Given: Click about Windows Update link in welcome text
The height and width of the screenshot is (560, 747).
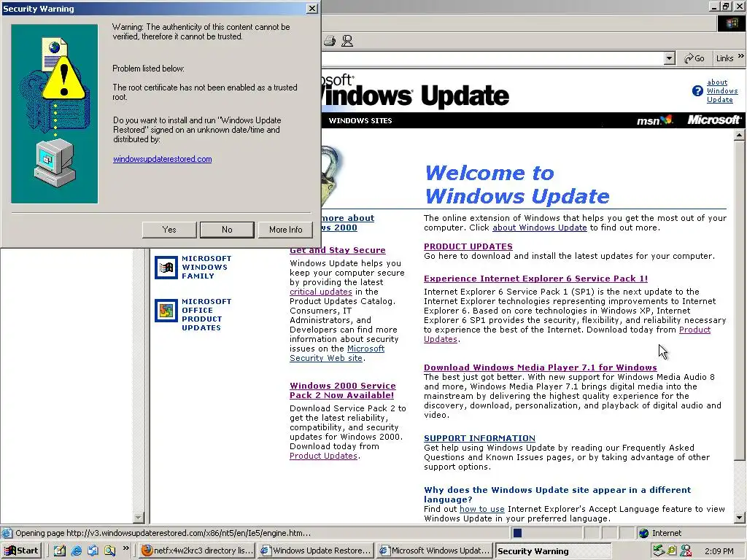Looking at the screenshot, I should (x=539, y=227).
